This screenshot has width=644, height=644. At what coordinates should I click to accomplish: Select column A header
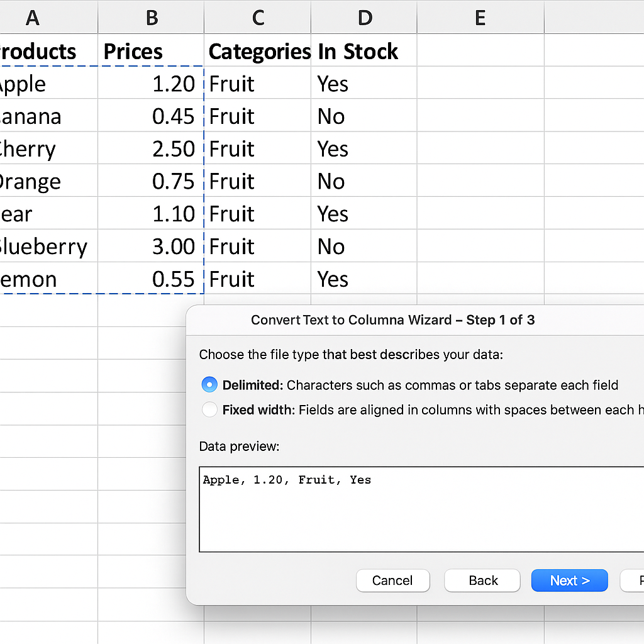click(x=33, y=18)
